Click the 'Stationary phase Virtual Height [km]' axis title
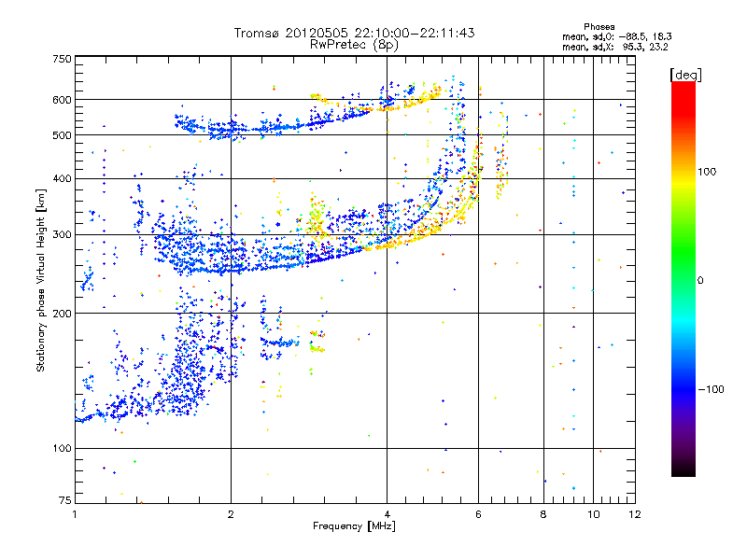The width and height of the screenshot is (747, 560). (41, 280)
